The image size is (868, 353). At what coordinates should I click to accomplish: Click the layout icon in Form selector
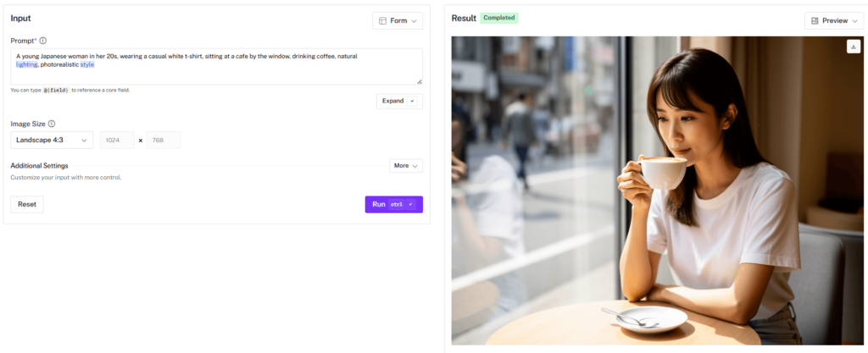click(382, 20)
